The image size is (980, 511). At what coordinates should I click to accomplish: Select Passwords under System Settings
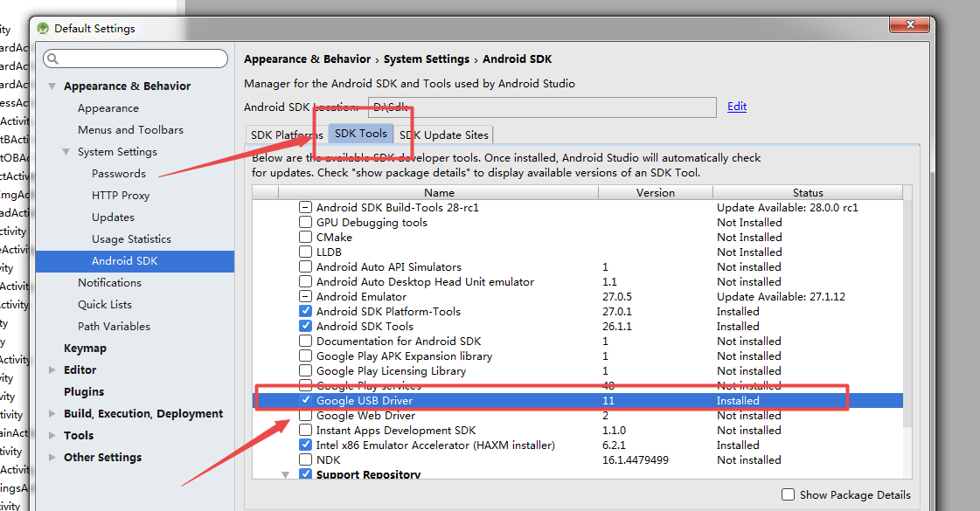point(119,174)
